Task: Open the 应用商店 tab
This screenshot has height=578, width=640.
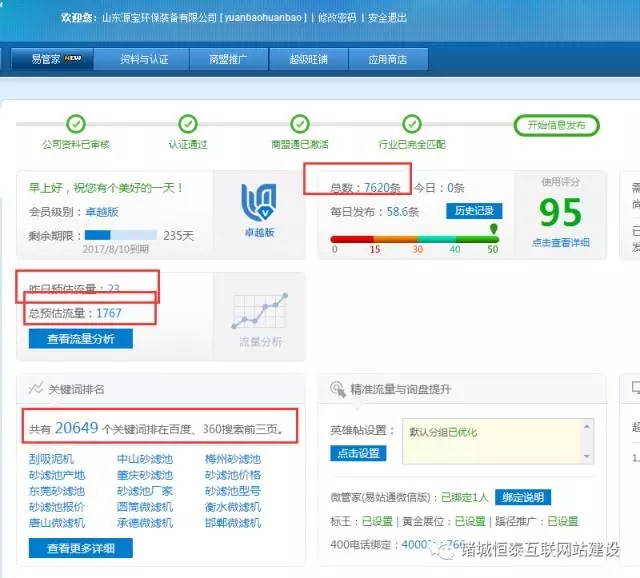Action: pyautogui.click(x=387, y=59)
